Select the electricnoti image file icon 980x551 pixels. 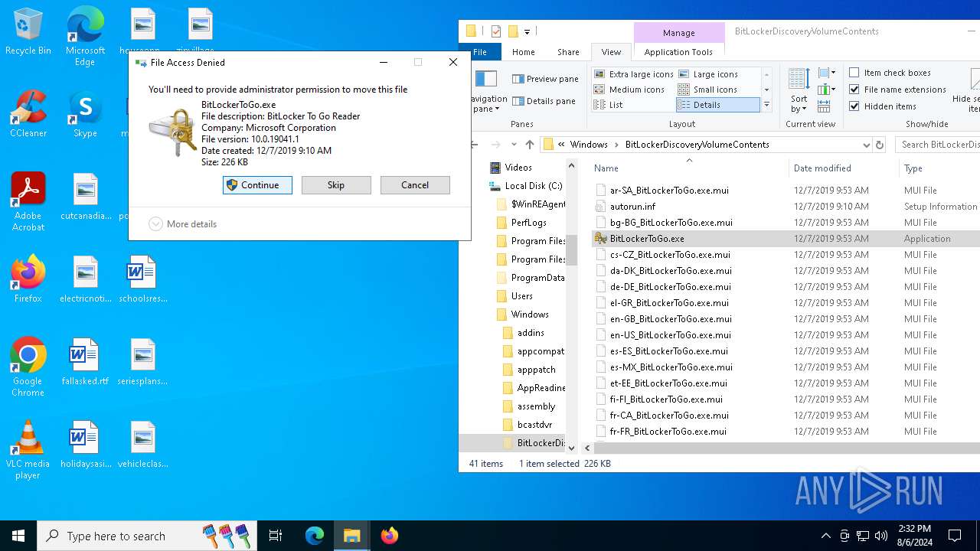pyautogui.click(x=85, y=279)
